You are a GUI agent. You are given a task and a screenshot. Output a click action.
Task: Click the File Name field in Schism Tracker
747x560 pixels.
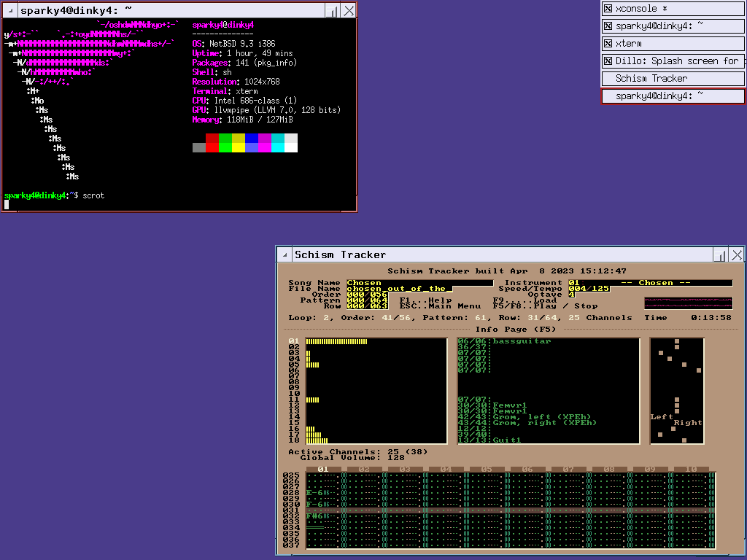coord(399,289)
